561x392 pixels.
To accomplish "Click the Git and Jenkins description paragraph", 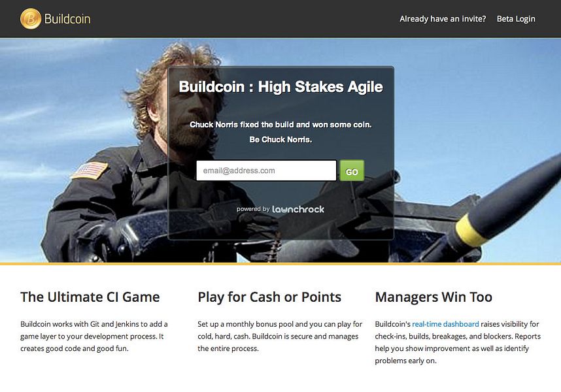I will [x=94, y=336].
